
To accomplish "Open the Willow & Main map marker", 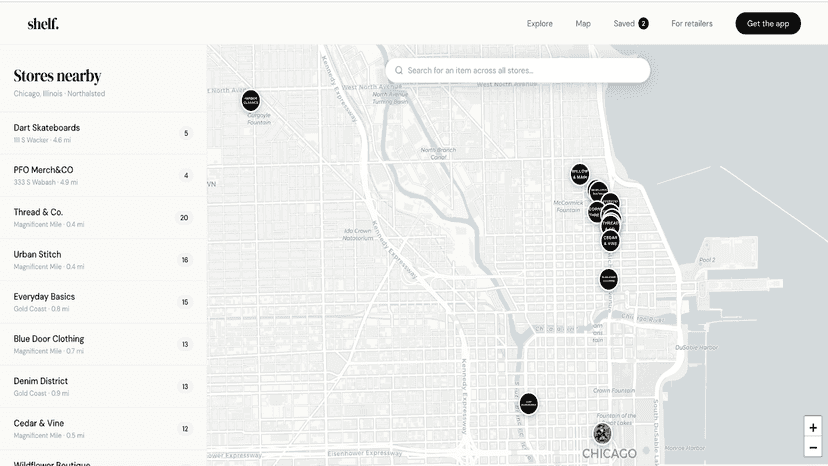I will click(580, 174).
